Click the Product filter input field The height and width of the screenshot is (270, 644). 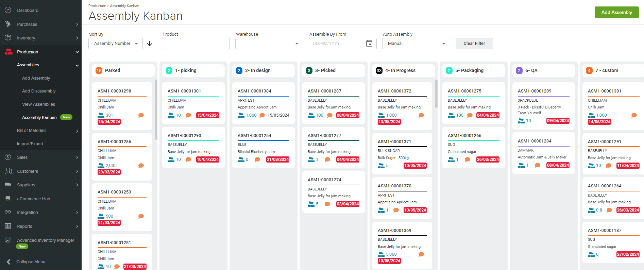pyautogui.click(x=196, y=44)
